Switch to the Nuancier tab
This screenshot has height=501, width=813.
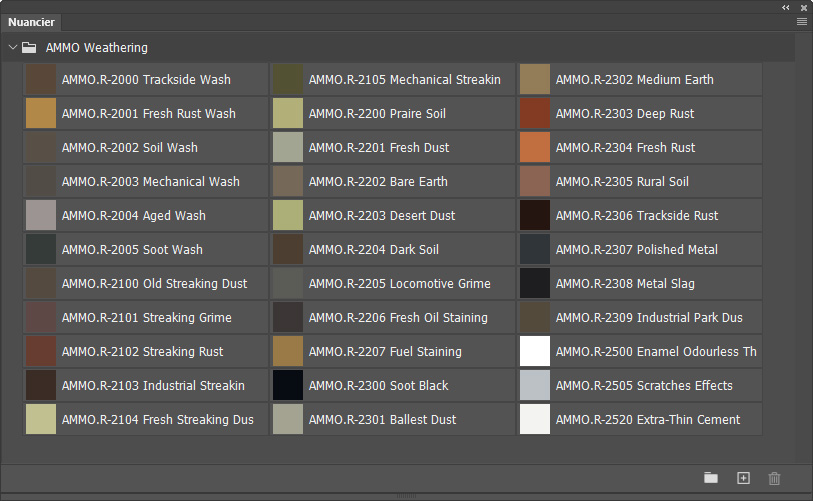(x=31, y=22)
